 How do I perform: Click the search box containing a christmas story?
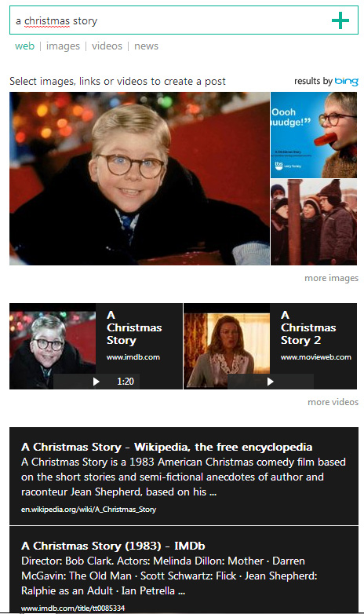pos(184,20)
